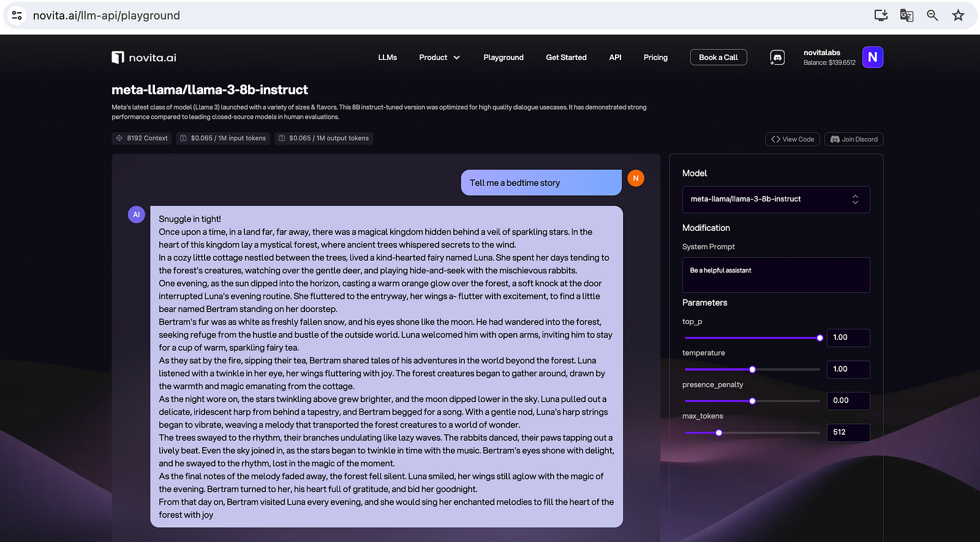The height and width of the screenshot is (542, 980).
Task: Click the output tokens price icon
Action: click(282, 138)
